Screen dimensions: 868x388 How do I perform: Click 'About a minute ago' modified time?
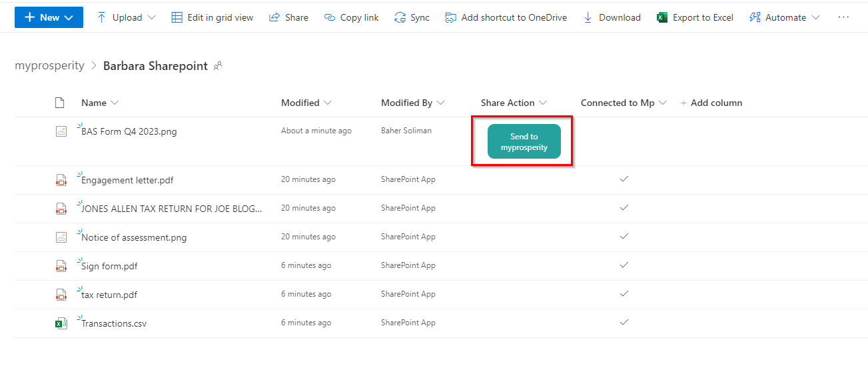pos(316,131)
